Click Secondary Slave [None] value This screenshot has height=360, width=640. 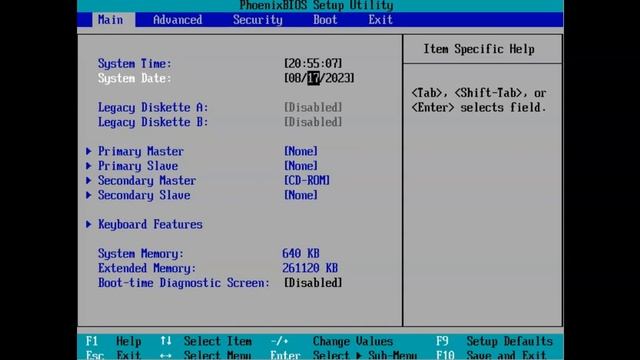pyautogui.click(x=301, y=195)
